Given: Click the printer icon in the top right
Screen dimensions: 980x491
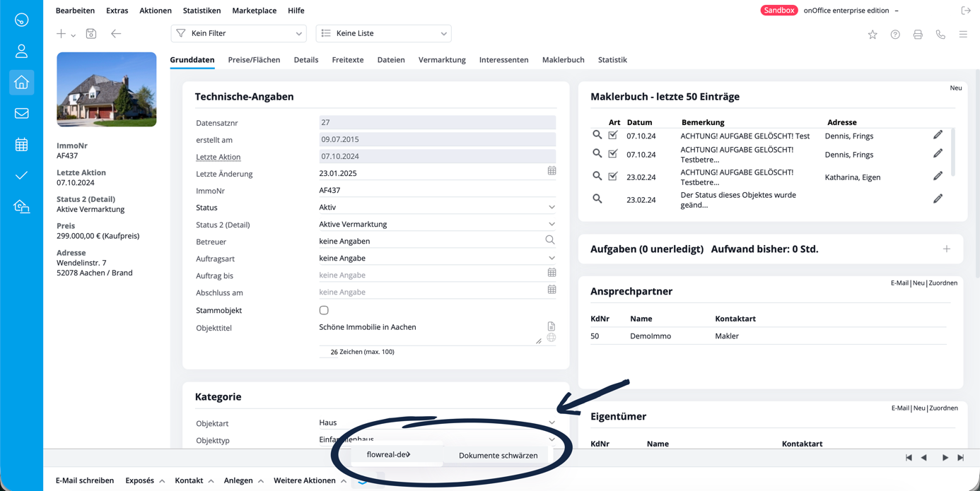Looking at the screenshot, I should tap(918, 35).
